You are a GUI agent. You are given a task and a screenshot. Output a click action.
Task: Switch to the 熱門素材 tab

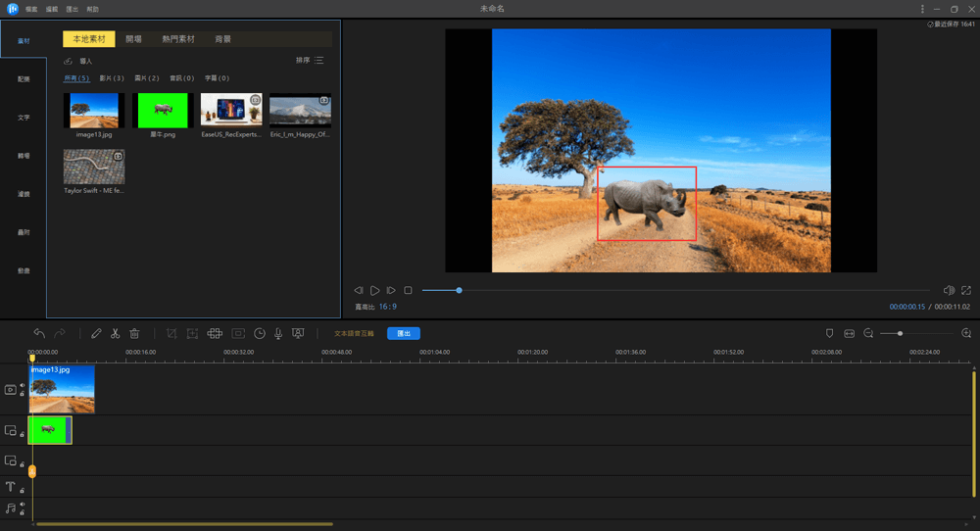[178, 39]
